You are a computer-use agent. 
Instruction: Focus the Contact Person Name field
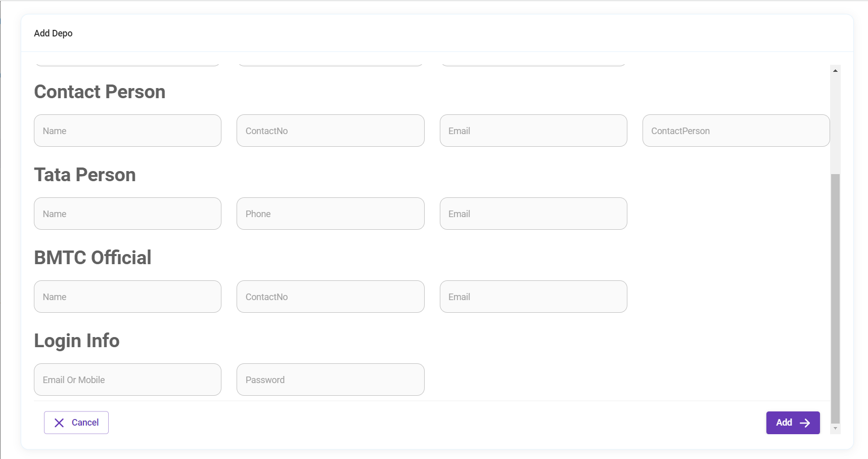click(x=127, y=131)
